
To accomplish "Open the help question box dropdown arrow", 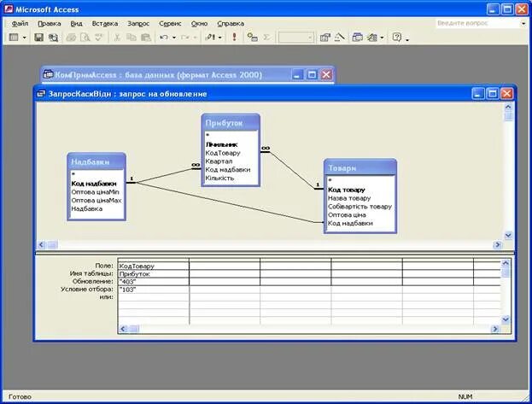I will [523, 23].
